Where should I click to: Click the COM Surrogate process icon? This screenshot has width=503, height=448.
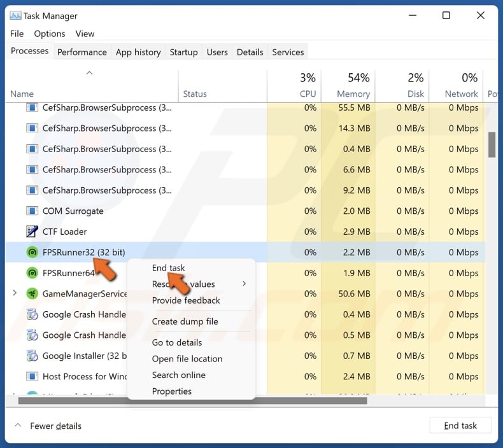point(32,211)
